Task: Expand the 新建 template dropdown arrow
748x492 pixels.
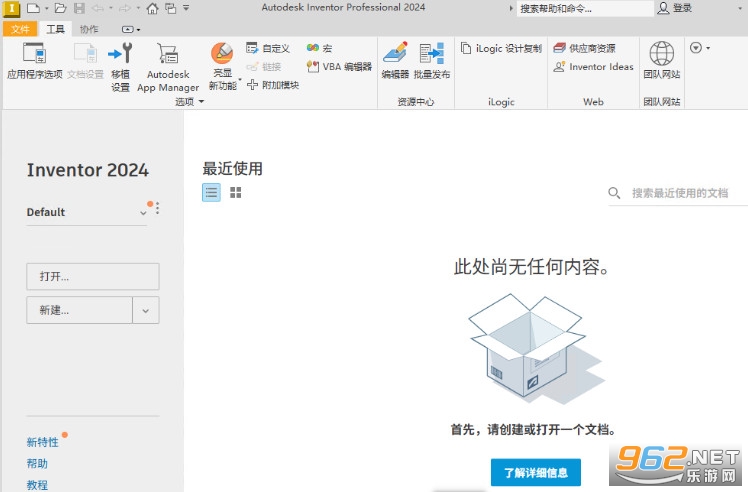Action: point(145,310)
